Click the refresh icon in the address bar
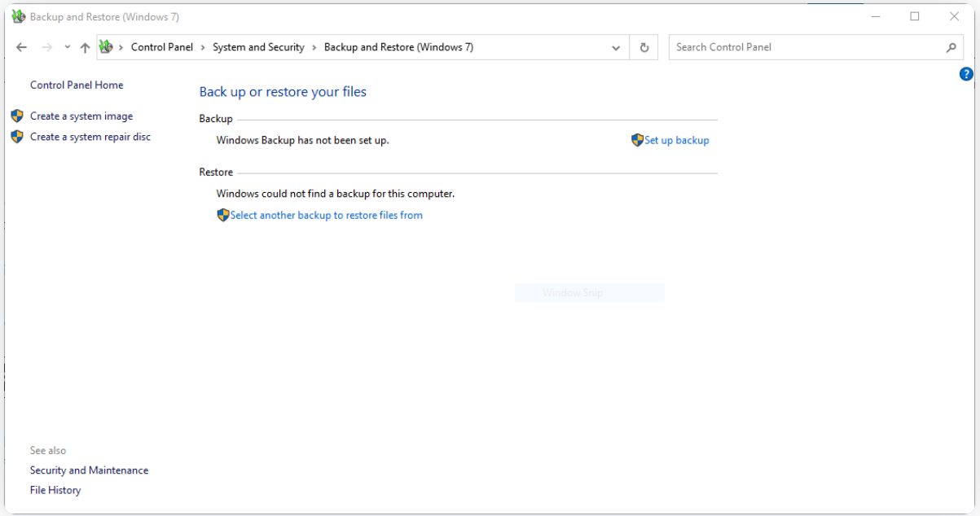 644,47
